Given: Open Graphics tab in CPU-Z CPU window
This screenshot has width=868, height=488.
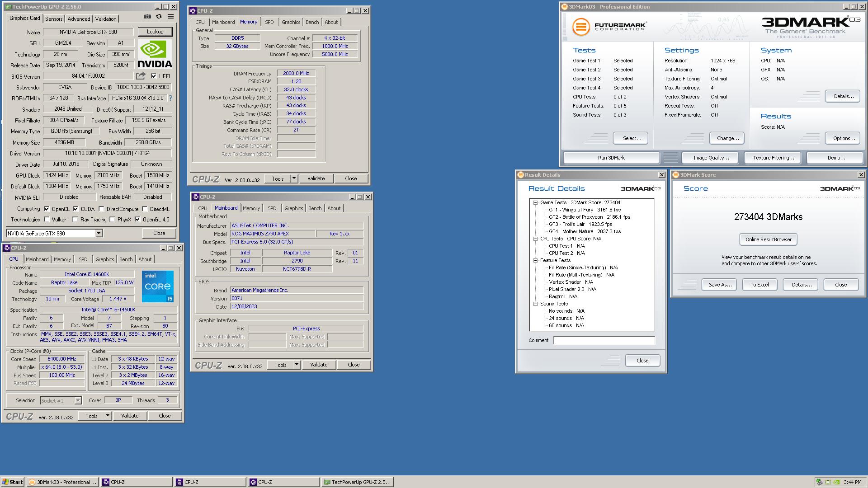Looking at the screenshot, I should (105, 259).
